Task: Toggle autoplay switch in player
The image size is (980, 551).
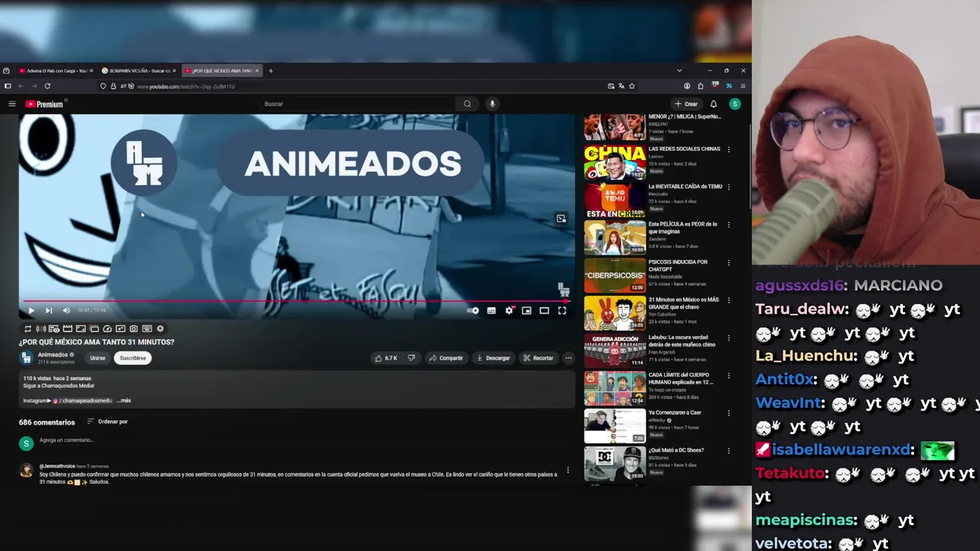Action: (474, 311)
